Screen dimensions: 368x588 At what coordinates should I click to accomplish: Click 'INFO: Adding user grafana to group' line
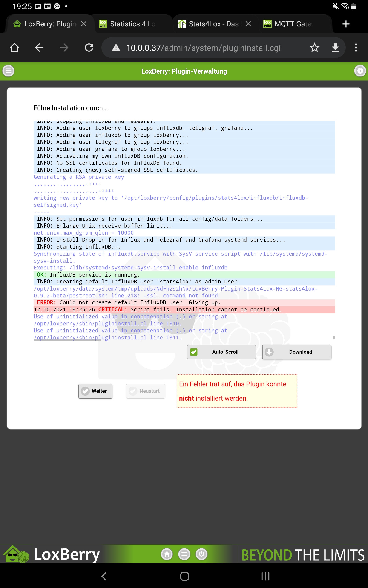[184, 149]
